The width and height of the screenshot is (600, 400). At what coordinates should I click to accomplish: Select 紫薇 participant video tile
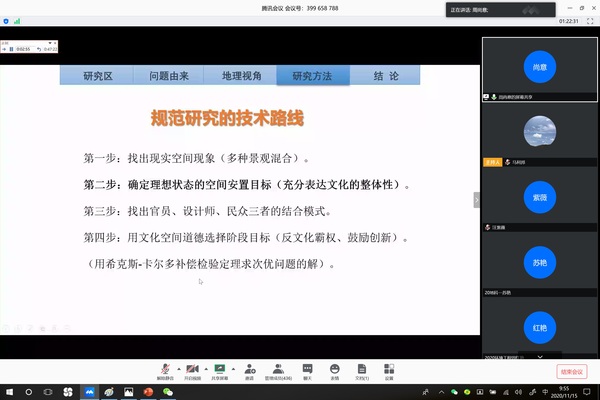540,198
